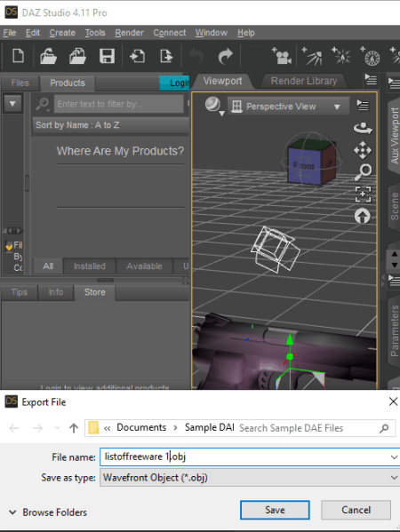Screen dimensions: 400x532
Task: Open the File menu
Action: 10,33
